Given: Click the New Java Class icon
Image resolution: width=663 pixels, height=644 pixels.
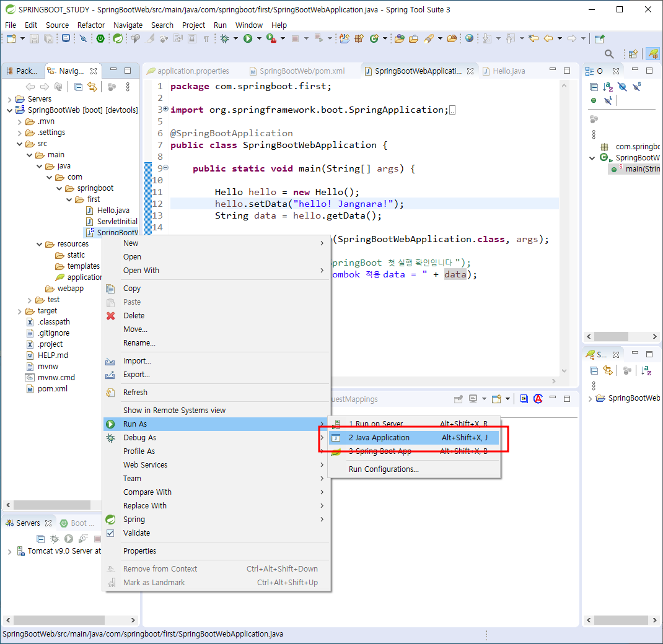Looking at the screenshot, I should point(374,39).
